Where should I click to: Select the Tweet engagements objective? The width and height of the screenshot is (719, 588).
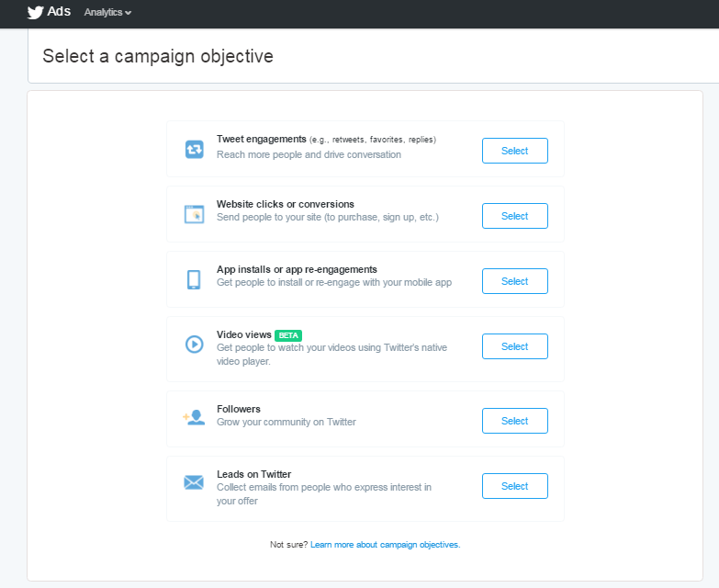[515, 151]
